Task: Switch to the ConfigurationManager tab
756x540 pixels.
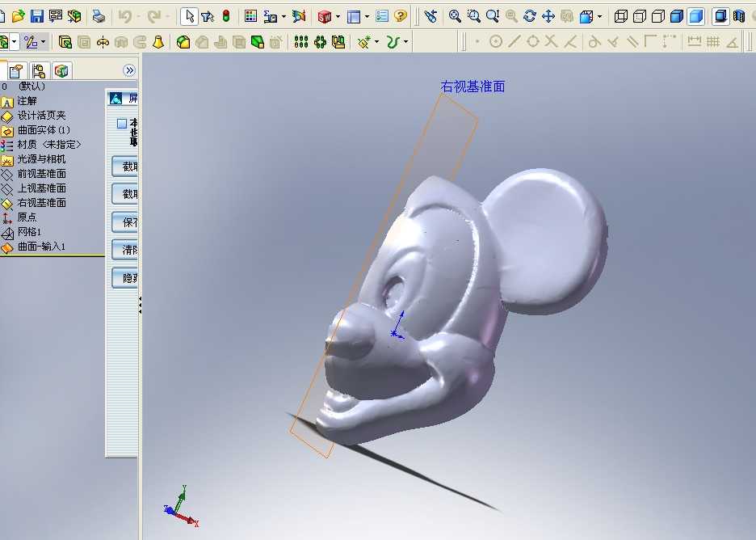Action: pyautogui.click(x=39, y=71)
